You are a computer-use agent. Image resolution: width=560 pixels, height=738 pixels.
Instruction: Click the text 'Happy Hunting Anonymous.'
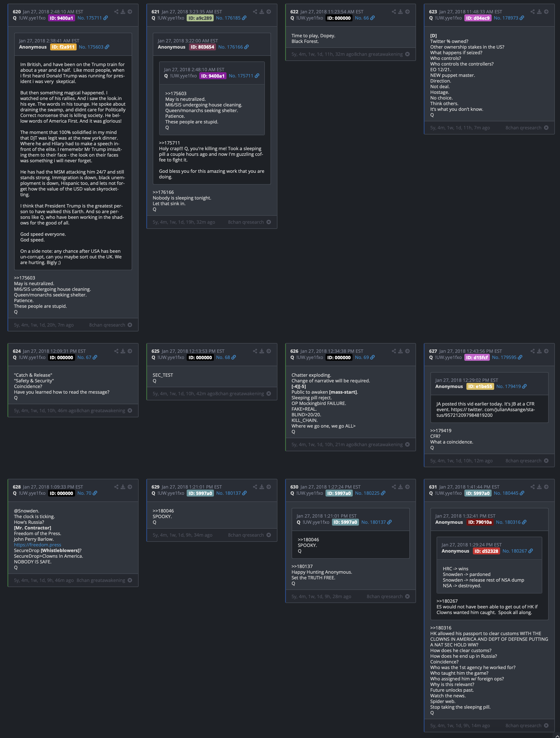click(322, 572)
